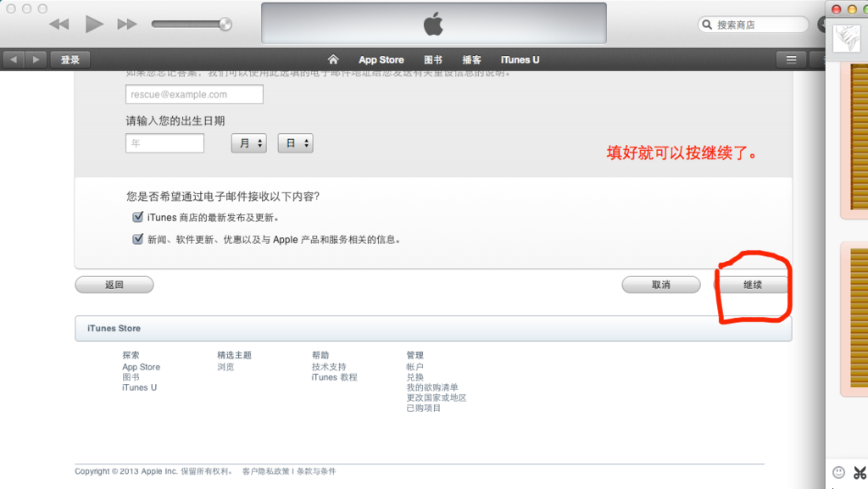This screenshot has width=868, height=489.
Task: Click the avatar thumbnail in right window
Action: pos(847,39)
